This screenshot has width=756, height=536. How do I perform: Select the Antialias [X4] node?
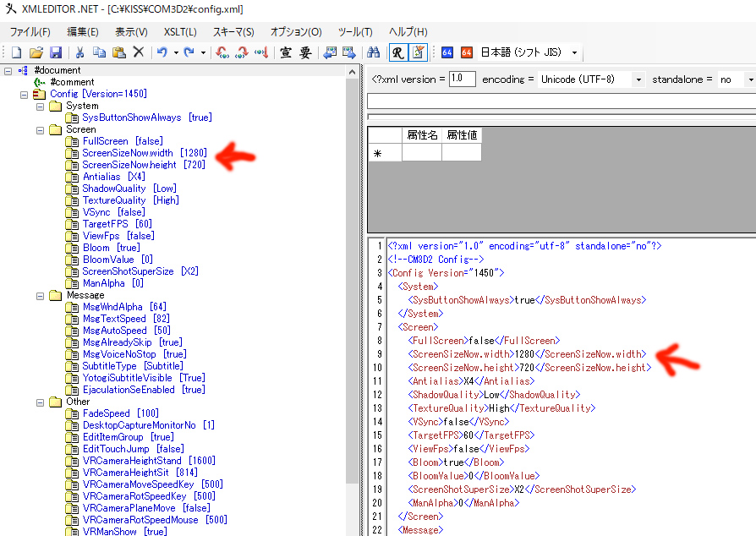[x=113, y=177]
